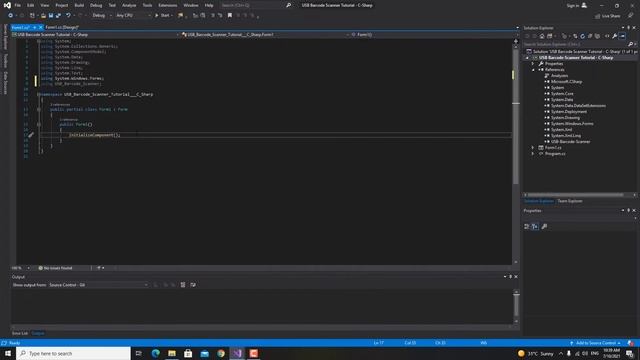Click the Live Share button
Image resolution: width=640 pixels, height=360 pixels.
608,16
